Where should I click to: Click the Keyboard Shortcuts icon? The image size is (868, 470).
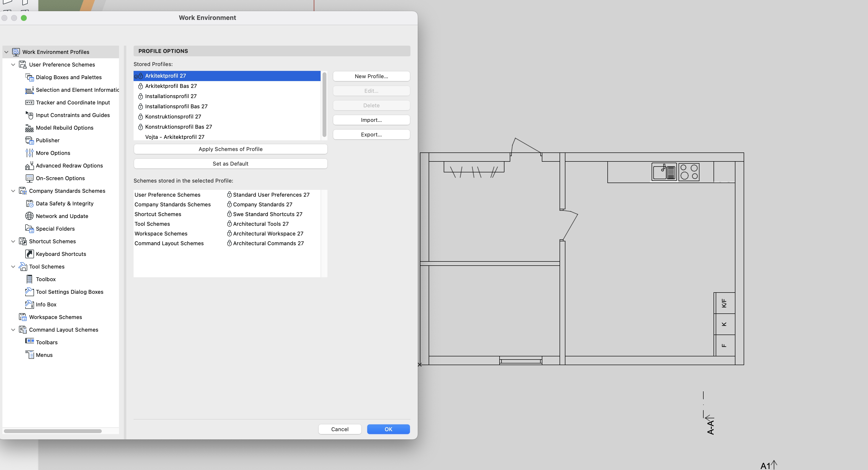pyautogui.click(x=29, y=254)
